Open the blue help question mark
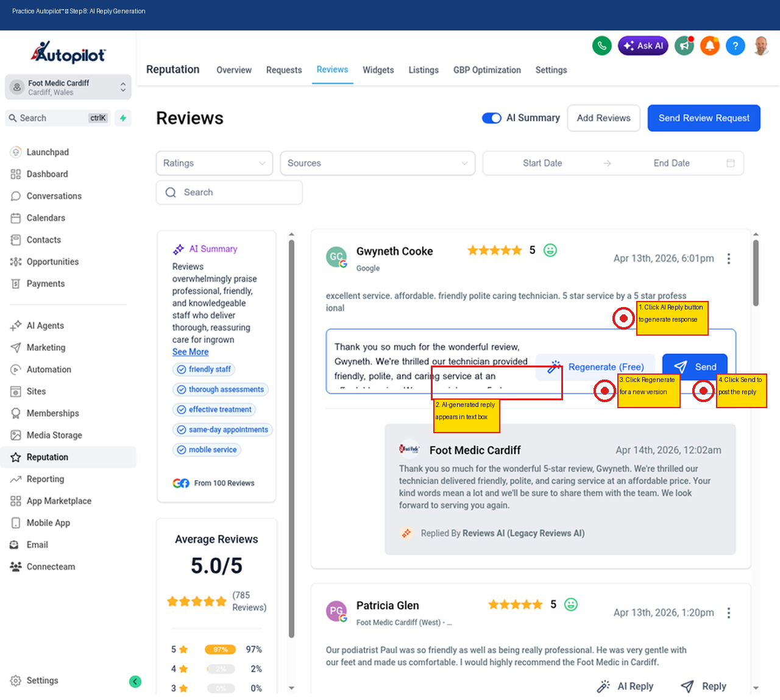 pos(736,46)
